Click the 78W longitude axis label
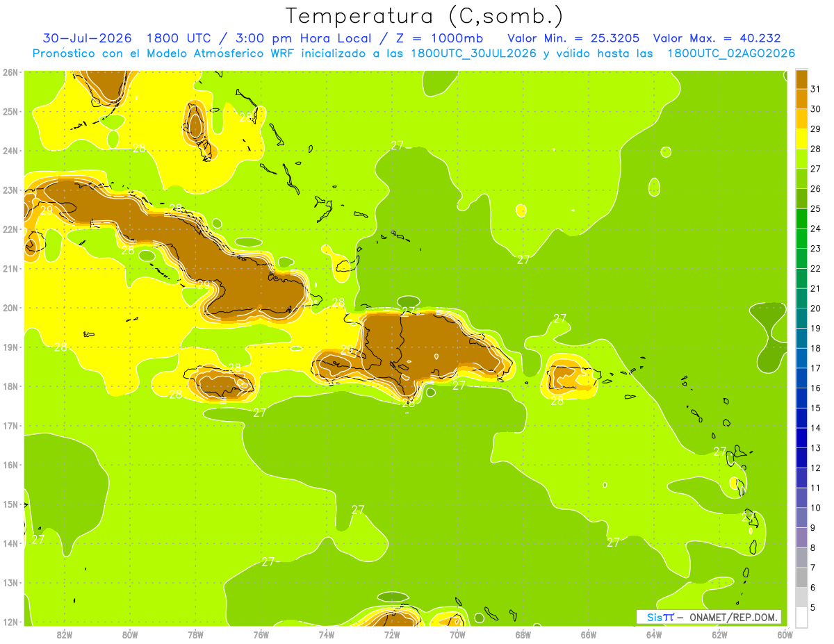The width and height of the screenshot is (834, 644). point(195,634)
